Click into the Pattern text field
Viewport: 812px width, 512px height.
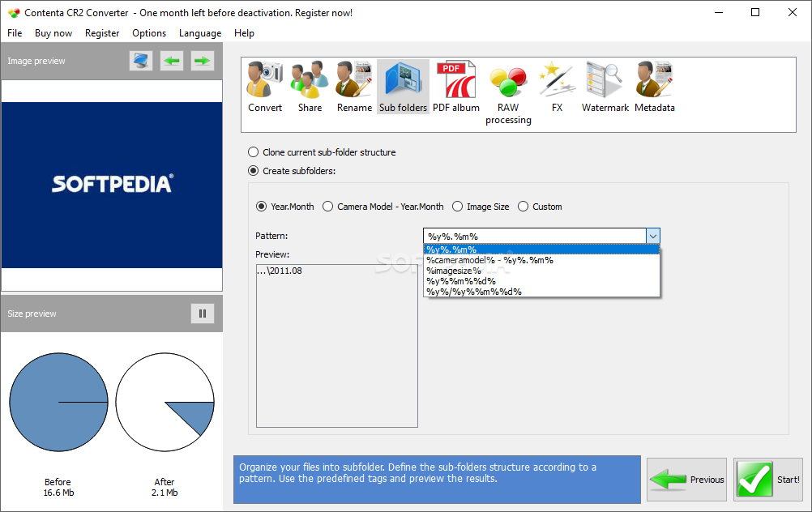click(x=534, y=236)
